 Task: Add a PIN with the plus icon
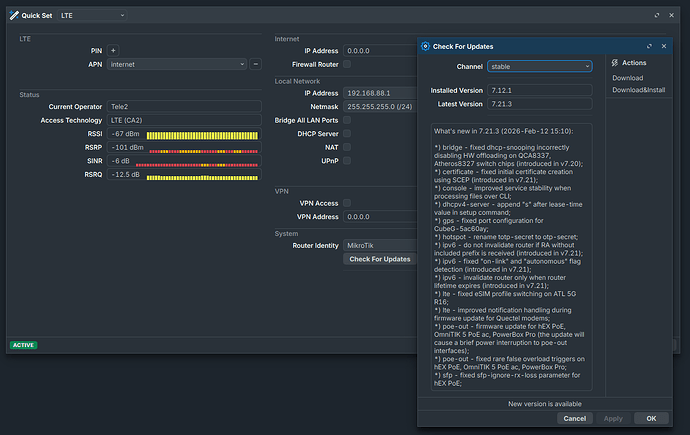point(113,50)
